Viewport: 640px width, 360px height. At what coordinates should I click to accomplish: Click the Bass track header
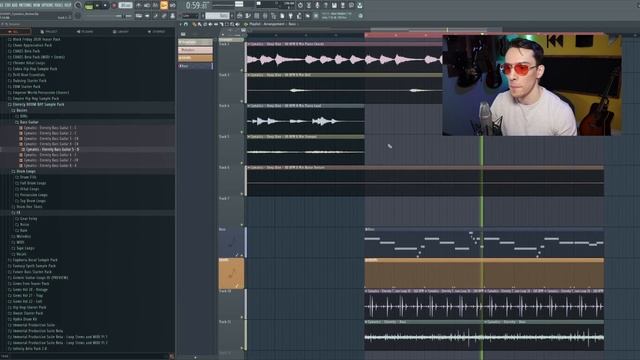[231, 242]
